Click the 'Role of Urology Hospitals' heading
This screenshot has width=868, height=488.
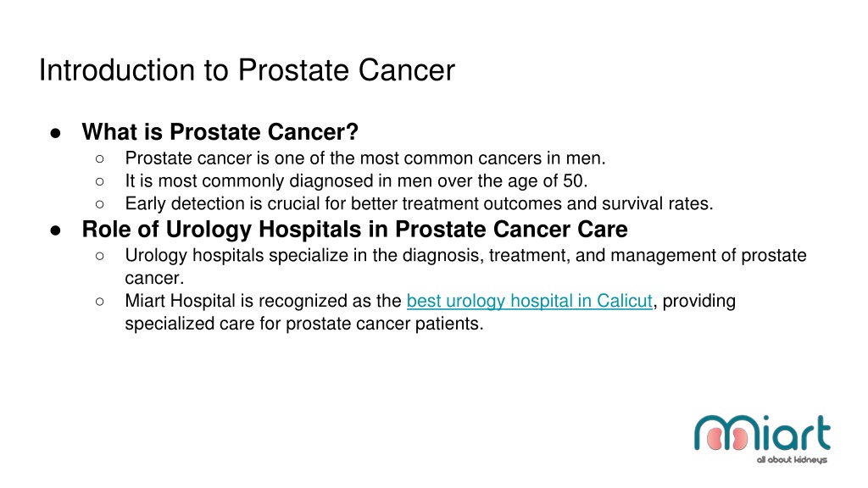coord(355,229)
